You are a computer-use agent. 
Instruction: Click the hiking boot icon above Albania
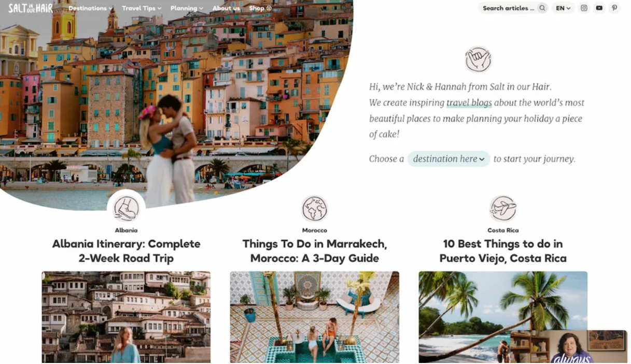click(126, 209)
